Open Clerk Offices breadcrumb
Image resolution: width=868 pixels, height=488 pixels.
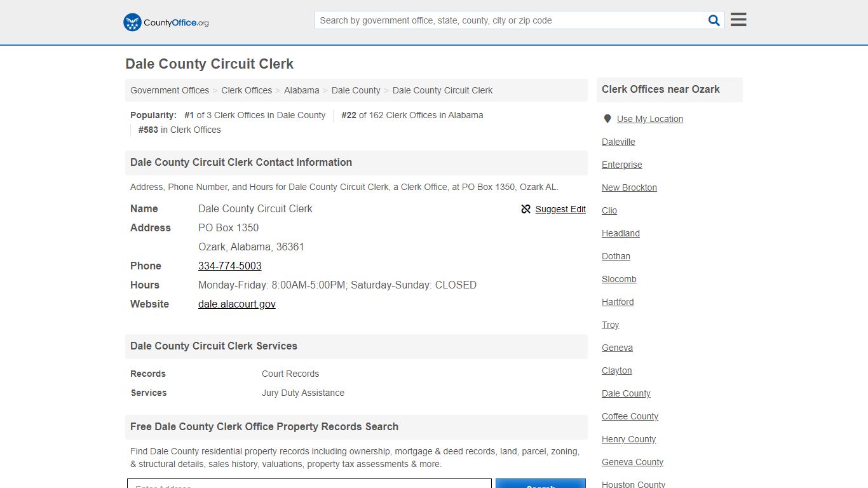click(x=247, y=90)
